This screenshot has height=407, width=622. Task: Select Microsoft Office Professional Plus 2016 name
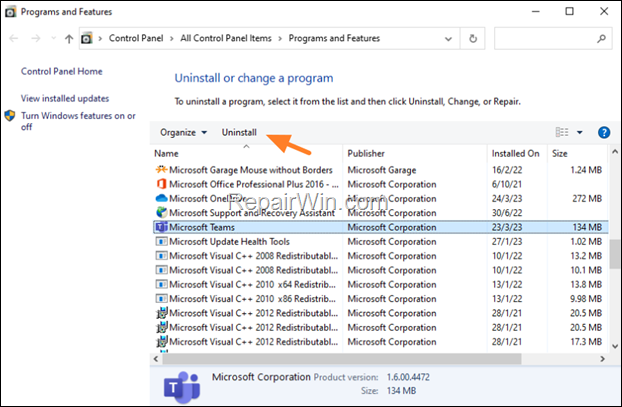click(254, 184)
